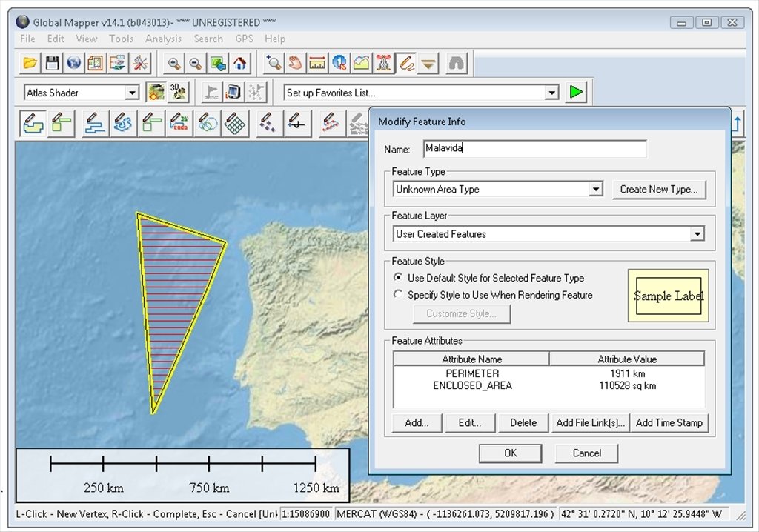Screen dimensions: 759x532
Task: Click the Add Time Stamp button
Action: (669, 422)
